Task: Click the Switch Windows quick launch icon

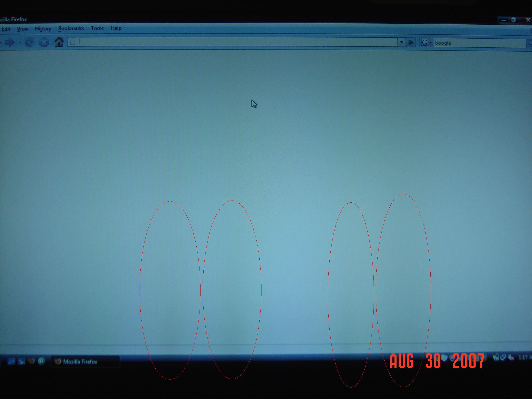Action: tap(21, 361)
